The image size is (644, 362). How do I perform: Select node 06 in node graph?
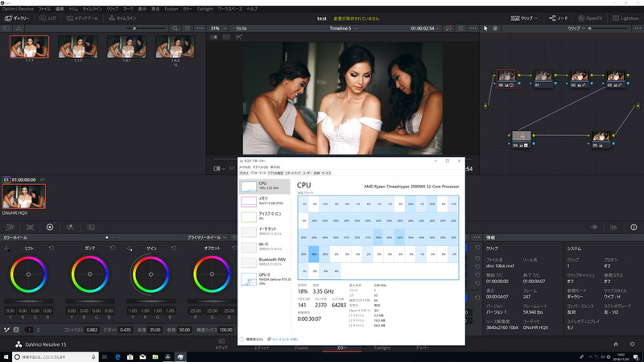[507, 78]
